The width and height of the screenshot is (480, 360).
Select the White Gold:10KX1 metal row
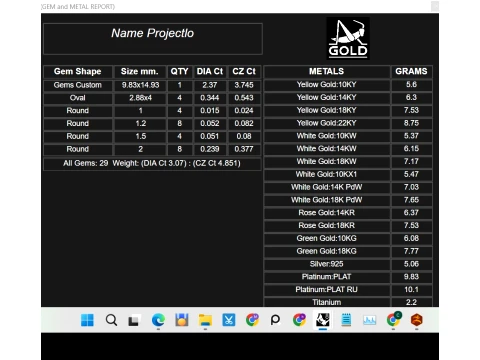coord(327,174)
